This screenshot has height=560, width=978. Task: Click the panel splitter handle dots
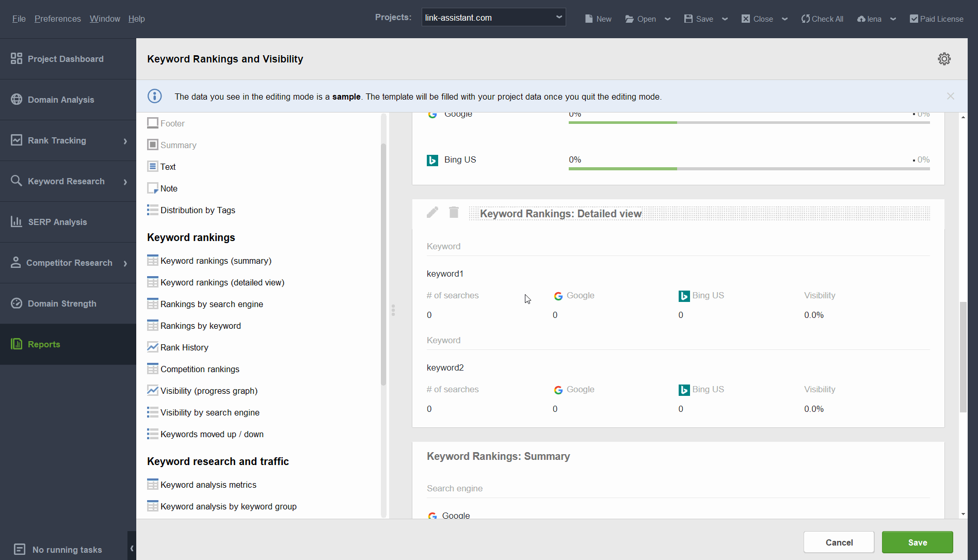(x=393, y=310)
